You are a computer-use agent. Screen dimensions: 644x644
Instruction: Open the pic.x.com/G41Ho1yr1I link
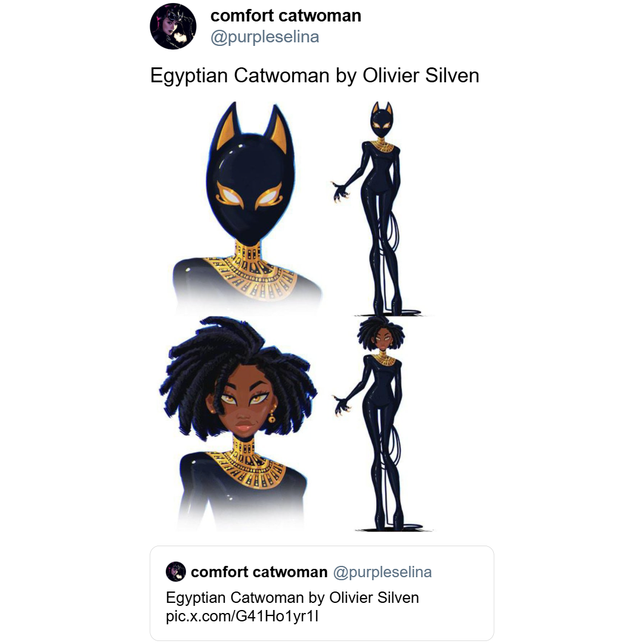tap(242, 617)
